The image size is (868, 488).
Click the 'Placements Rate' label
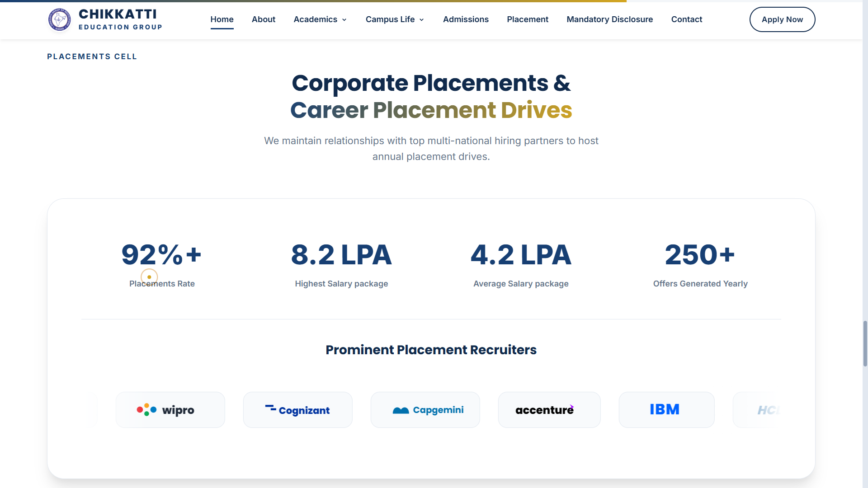(x=162, y=284)
